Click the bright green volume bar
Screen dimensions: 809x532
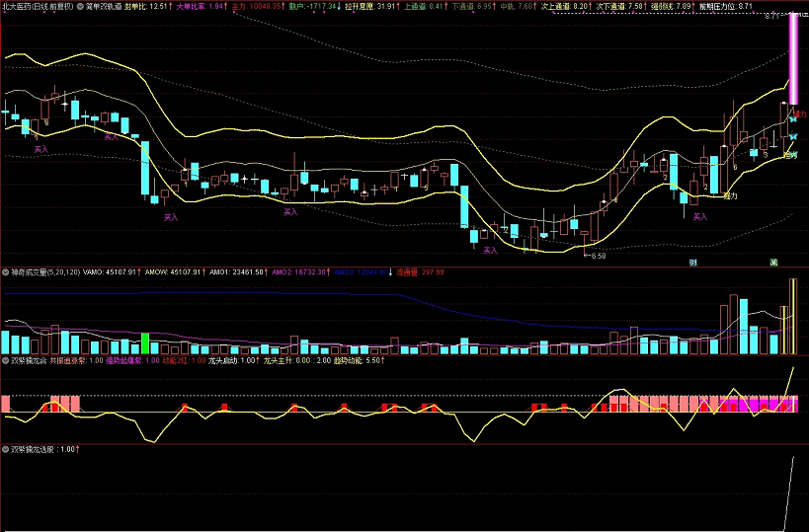pos(145,343)
